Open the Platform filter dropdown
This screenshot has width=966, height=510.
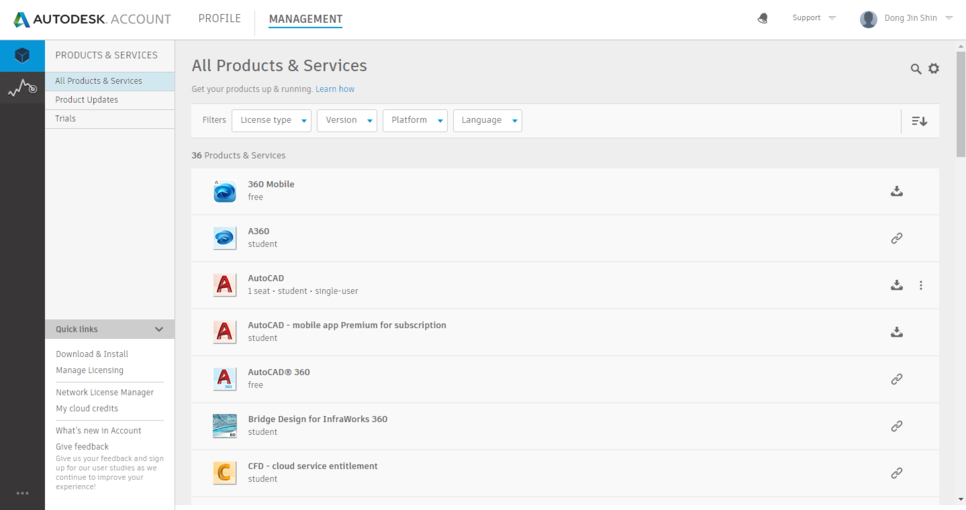415,121
